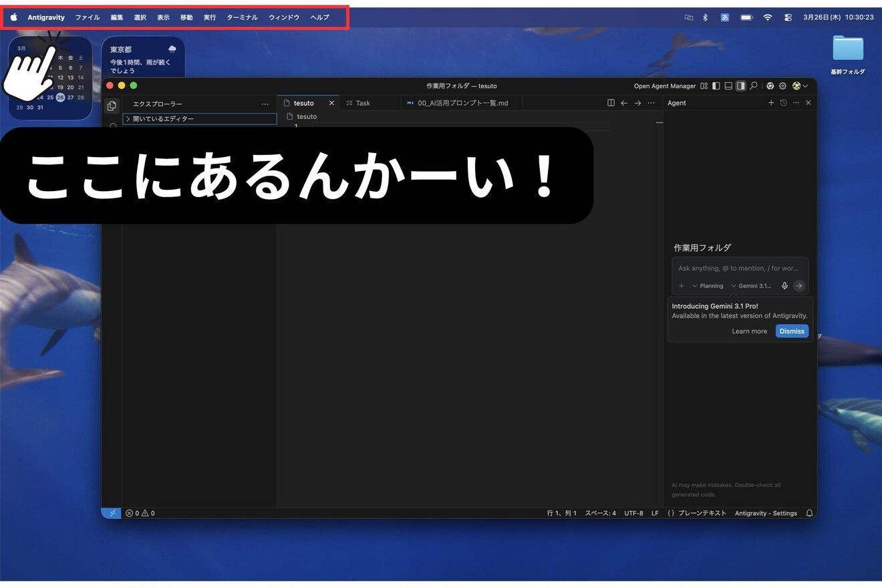This screenshot has width=882, height=588.
Task: Open remote window indicator in status bar
Action: pyautogui.click(x=112, y=513)
